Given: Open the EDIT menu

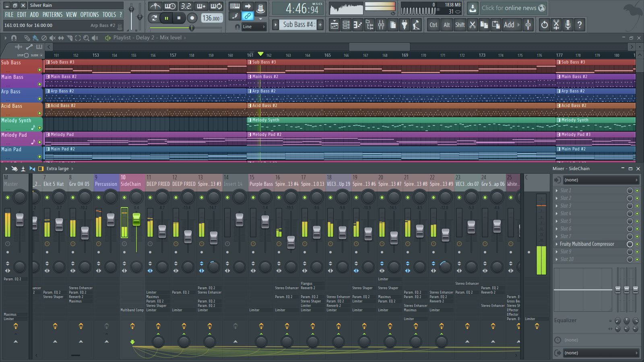Looking at the screenshot, I should (22, 14).
